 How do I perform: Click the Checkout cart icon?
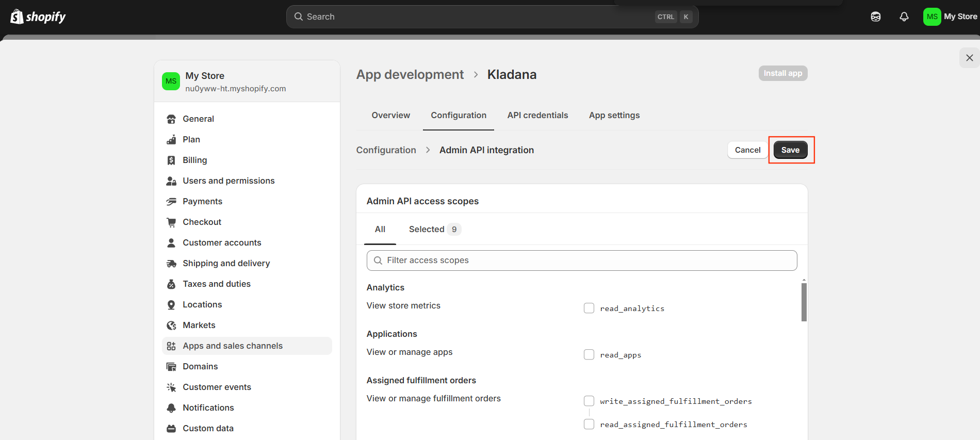tap(171, 222)
